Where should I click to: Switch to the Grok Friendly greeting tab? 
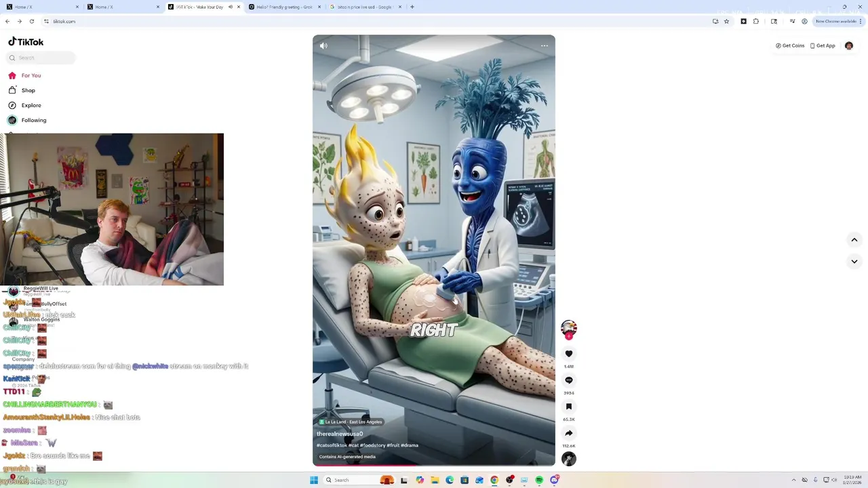pyautogui.click(x=285, y=7)
